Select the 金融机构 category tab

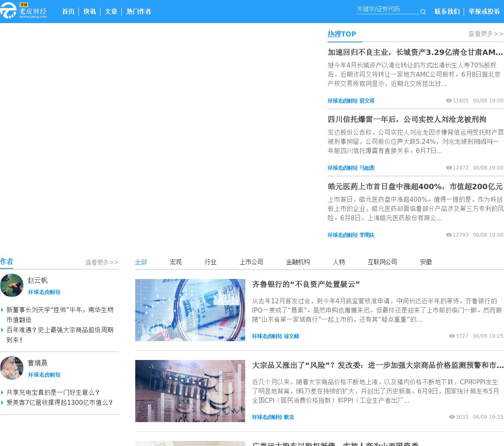[298, 262]
